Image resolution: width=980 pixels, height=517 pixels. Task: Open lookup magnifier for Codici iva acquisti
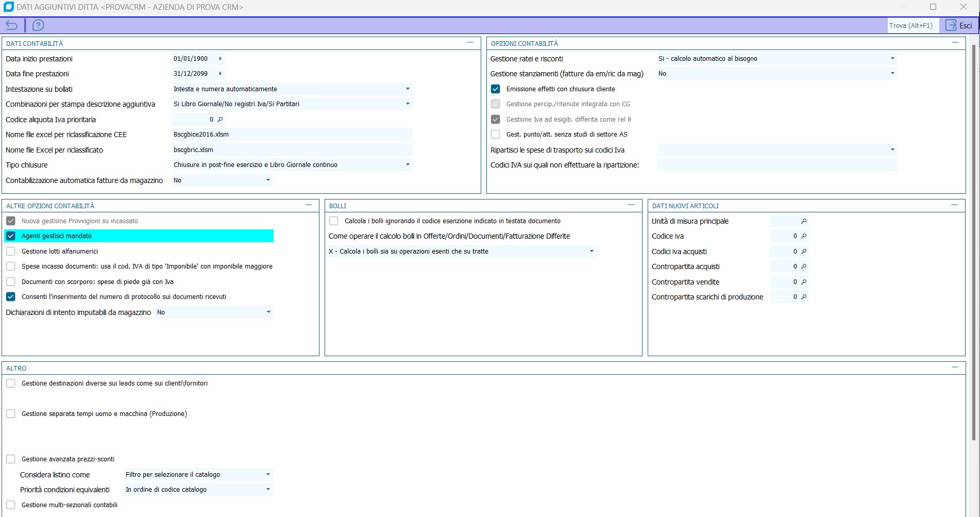click(803, 252)
